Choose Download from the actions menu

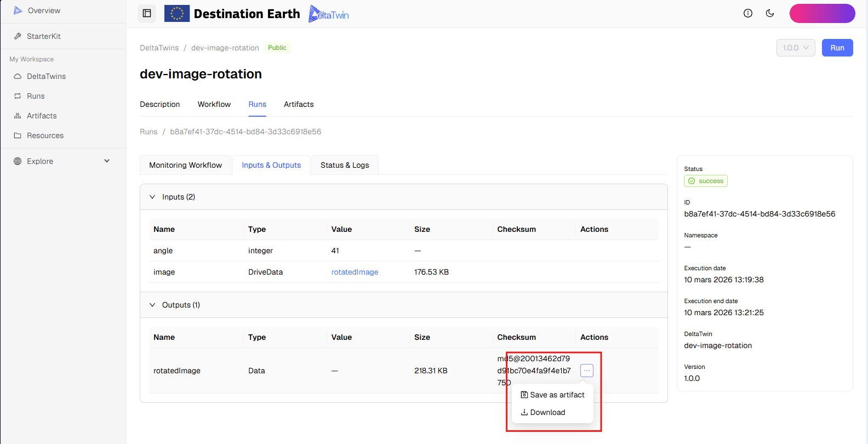point(543,412)
